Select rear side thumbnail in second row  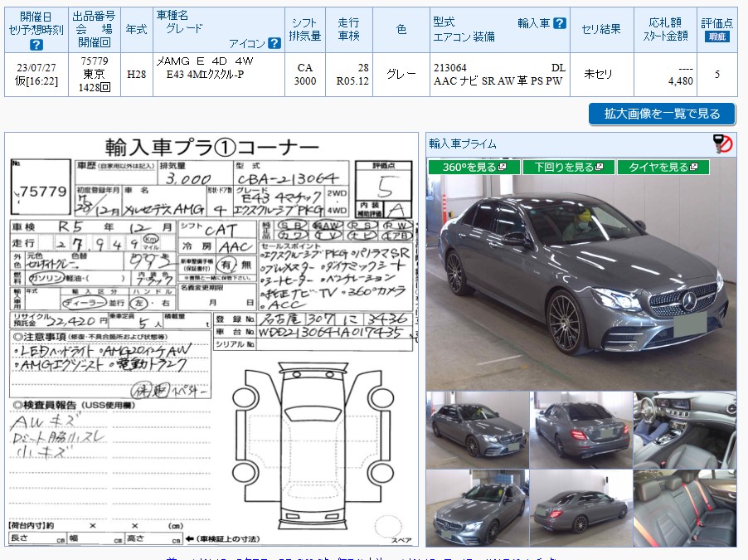point(581,508)
